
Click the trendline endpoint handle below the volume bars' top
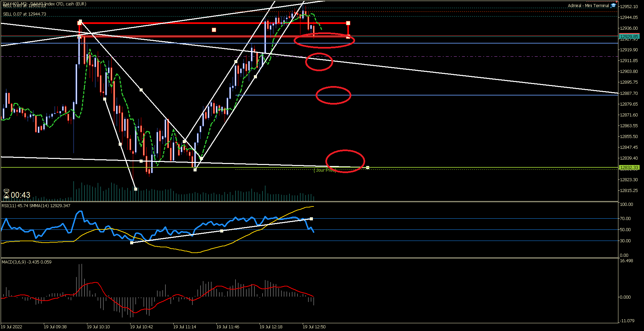click(x=136, y=189)
